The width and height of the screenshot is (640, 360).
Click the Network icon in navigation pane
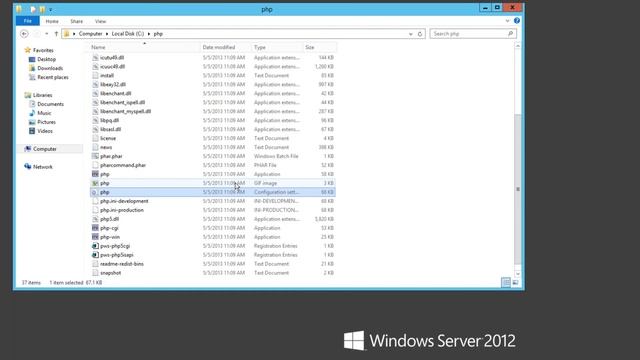27,167
